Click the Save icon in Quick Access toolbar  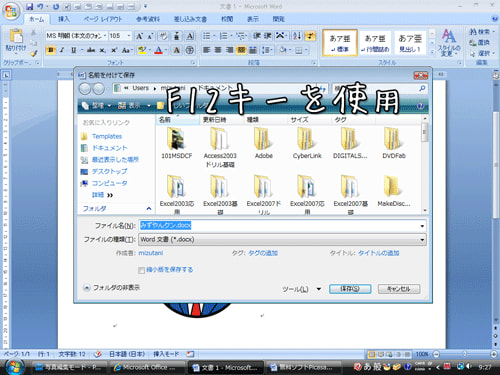pyautogui.click(x=30, y=7)
